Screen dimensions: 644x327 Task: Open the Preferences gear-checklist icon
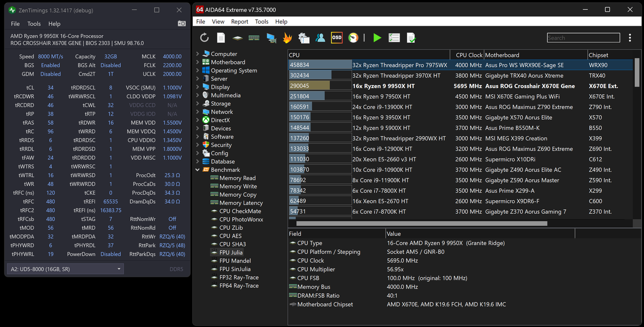coord(304,38)
